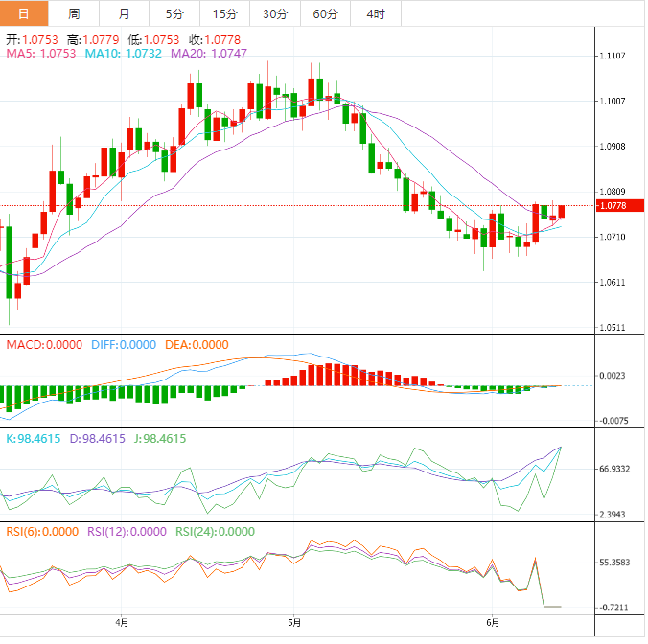
Task: Select the daily 日 timeframe tab
Action: pos(24,13)
